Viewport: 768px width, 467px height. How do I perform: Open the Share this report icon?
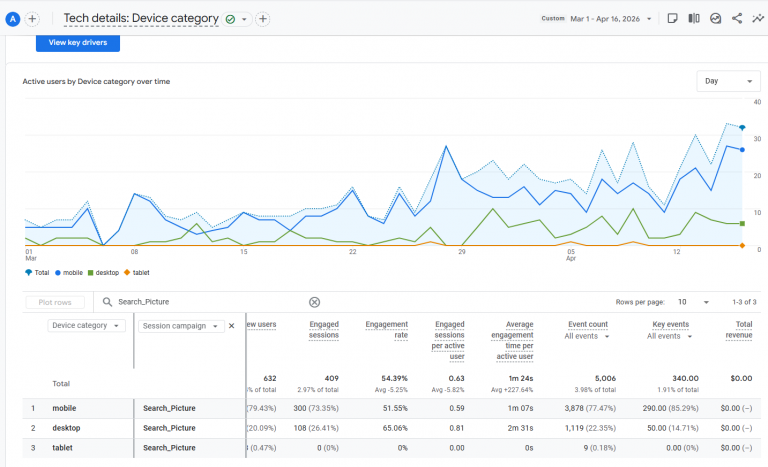click(x=737, y=18)
